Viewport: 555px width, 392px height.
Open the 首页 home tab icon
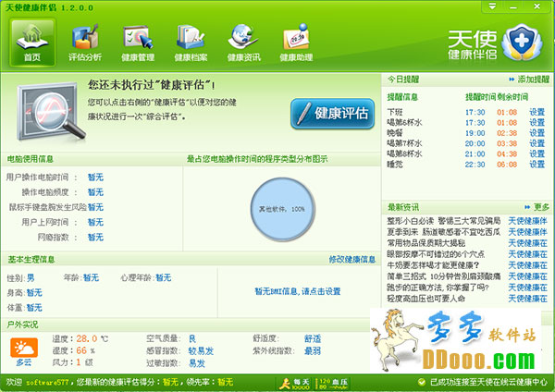[x=32, y=43]
